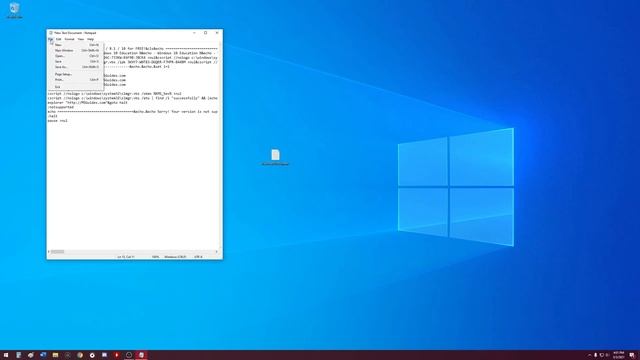Viewport: 640px width, 360px height.
Task: Close the Notepad window
Action: click(x=217, y=33)
